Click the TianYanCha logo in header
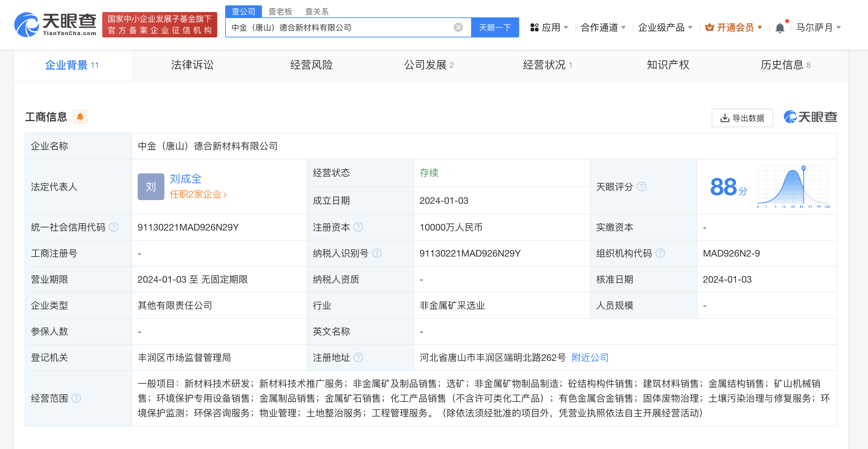This screenshot has width=868, height=449. point(55,24)
